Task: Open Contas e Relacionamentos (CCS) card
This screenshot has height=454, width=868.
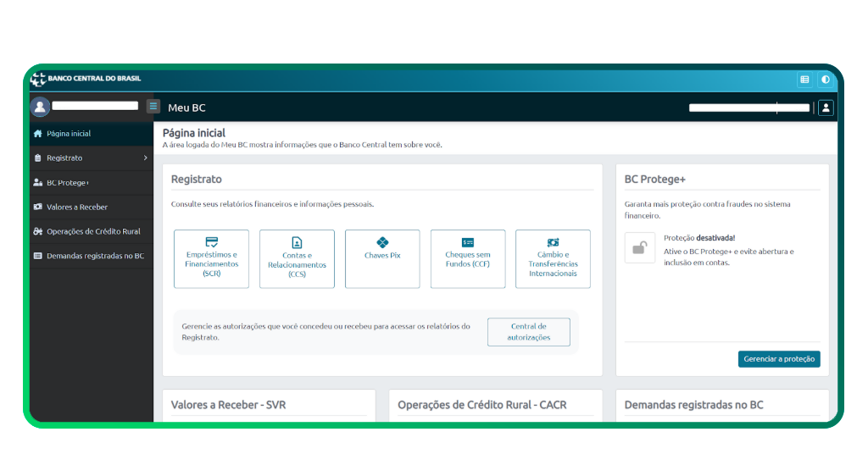Action: [x=297, y=259]
